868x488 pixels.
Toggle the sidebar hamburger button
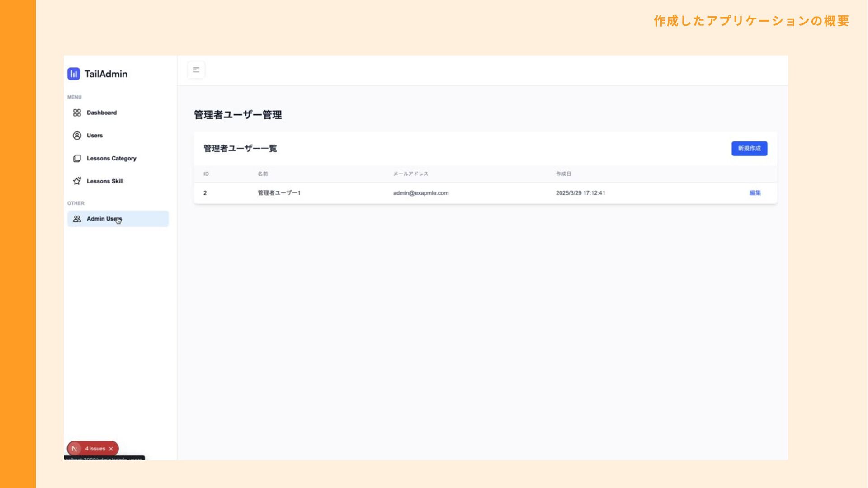(196, 70)
